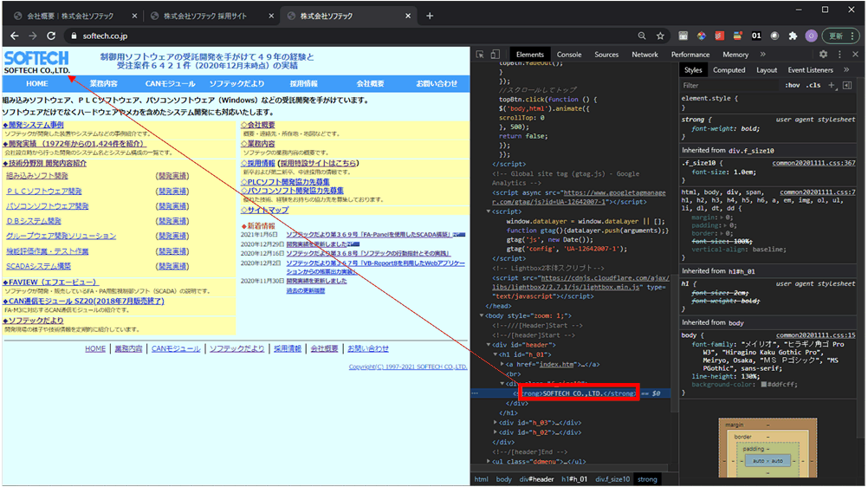868x487 pixels.
Task: Open the FAVIEW（エフエービュー） link
Action: click(x=50, y=282)
